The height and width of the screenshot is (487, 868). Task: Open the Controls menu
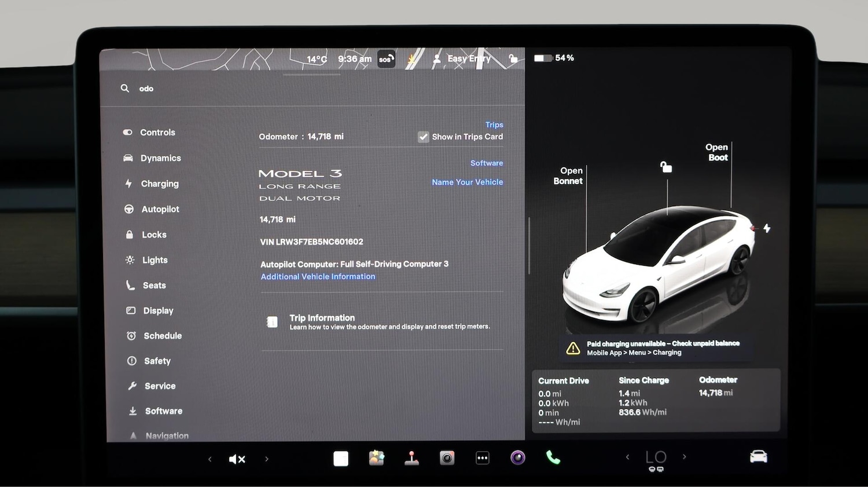(149, 133)
